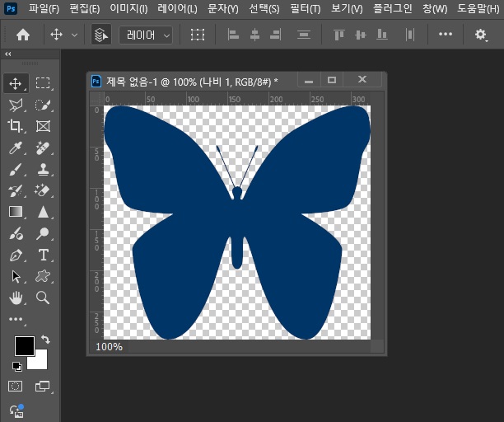Toggle the Auto-Select layer option
504x422 pixels.
[x=101, y=35]
